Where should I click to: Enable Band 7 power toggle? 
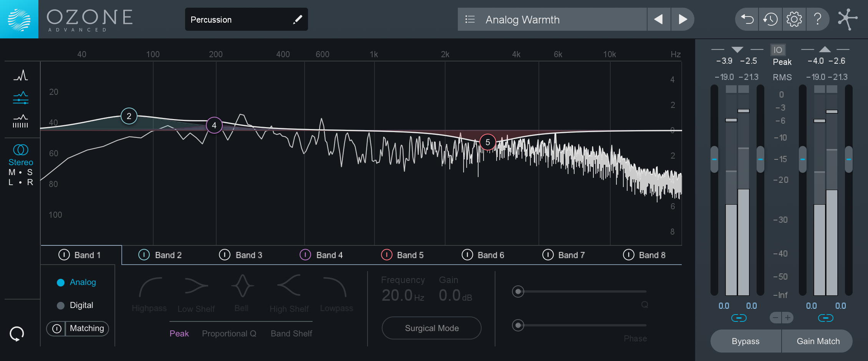[x=548, y=255]
